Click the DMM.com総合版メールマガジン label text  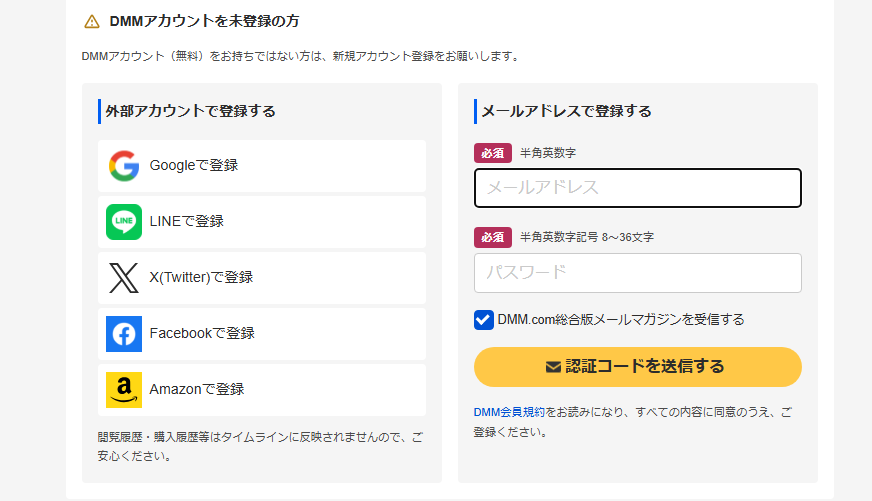[x=621, y=320]
